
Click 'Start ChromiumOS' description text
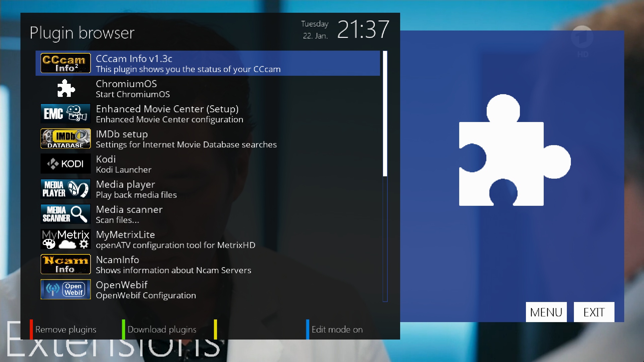pyautogui.click(x=133, y=95)
